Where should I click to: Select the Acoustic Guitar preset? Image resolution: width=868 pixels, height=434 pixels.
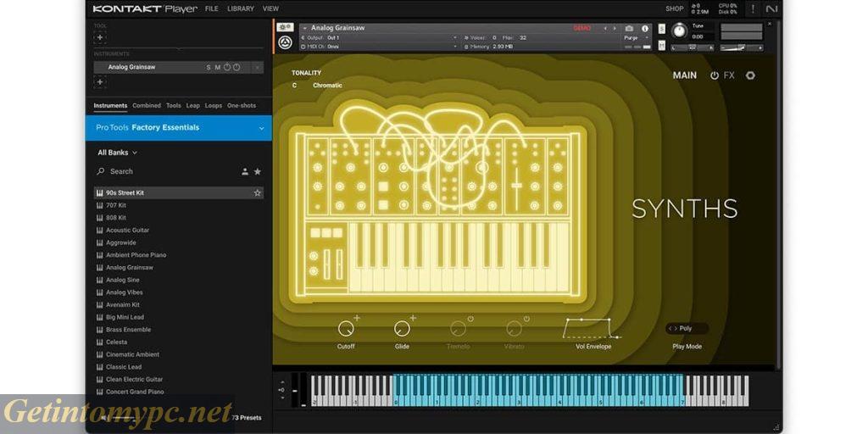tap(179, 231)
